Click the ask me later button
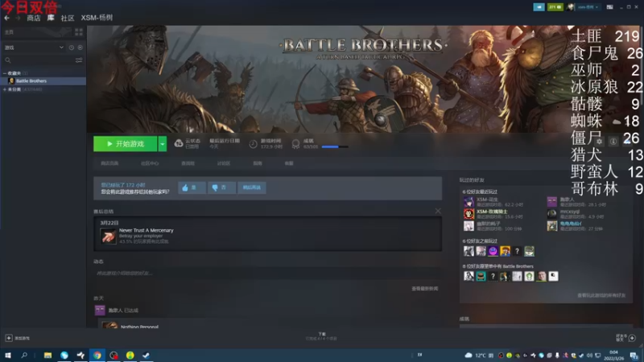This screenshot has width=644, height=362. coord(252,187)
